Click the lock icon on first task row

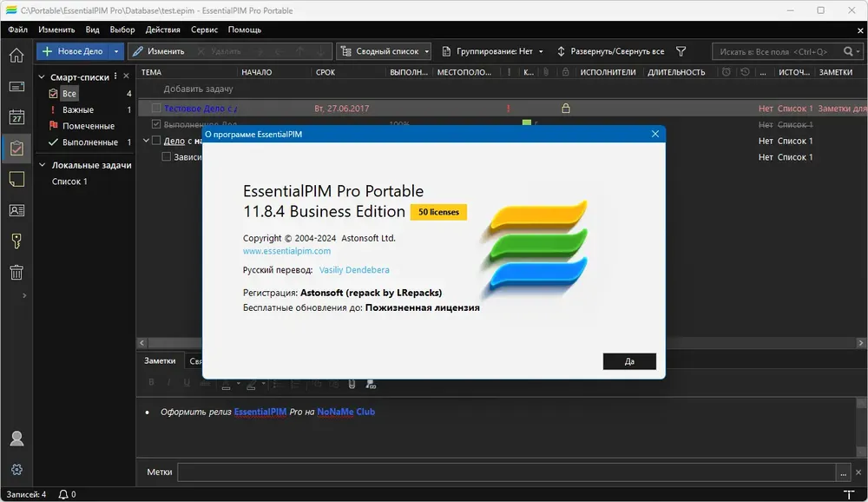(566, 109)
